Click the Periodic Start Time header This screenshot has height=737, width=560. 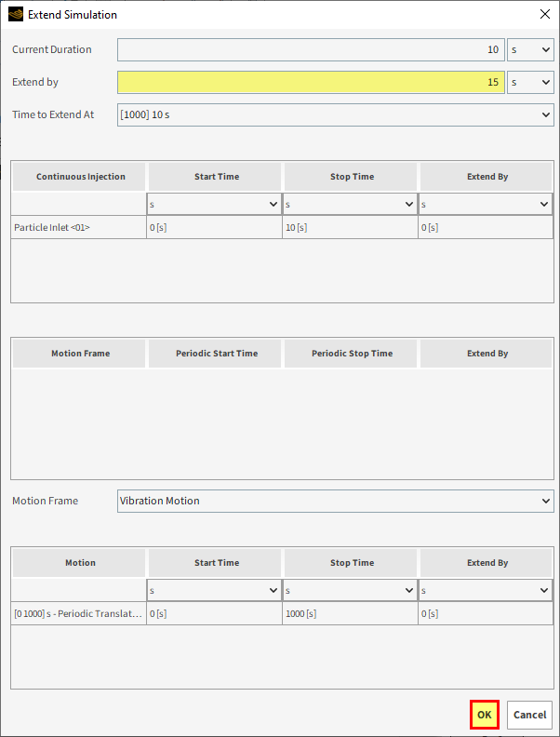pyautogui.click(x=215, y=354)
